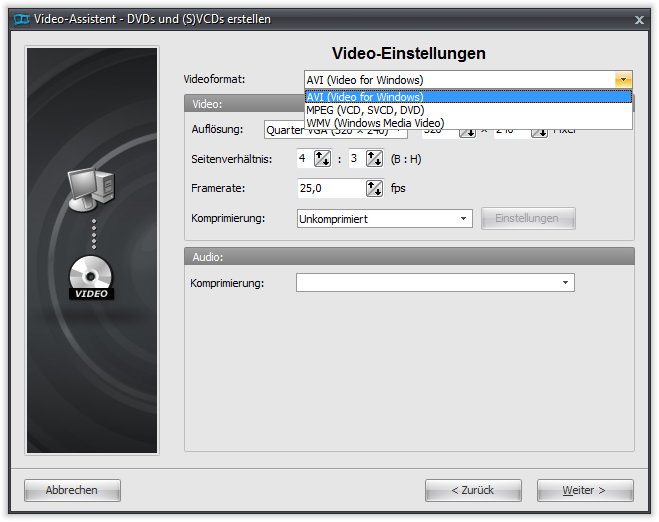659x522 pixels.
Task: Adjust the resolution width pixel stepper
Action: (468, 132)
